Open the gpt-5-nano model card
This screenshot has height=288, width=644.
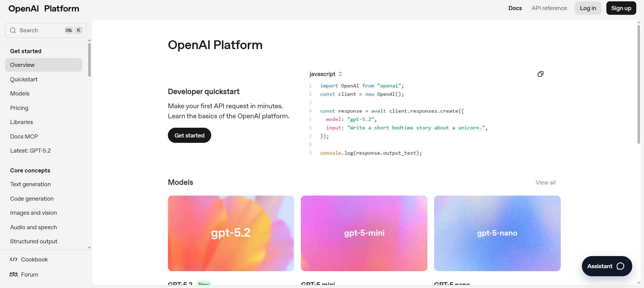tap(497, 233)
